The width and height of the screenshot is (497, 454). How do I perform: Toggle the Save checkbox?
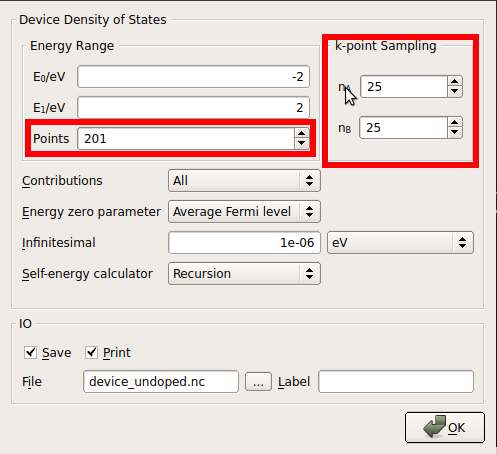30,352
